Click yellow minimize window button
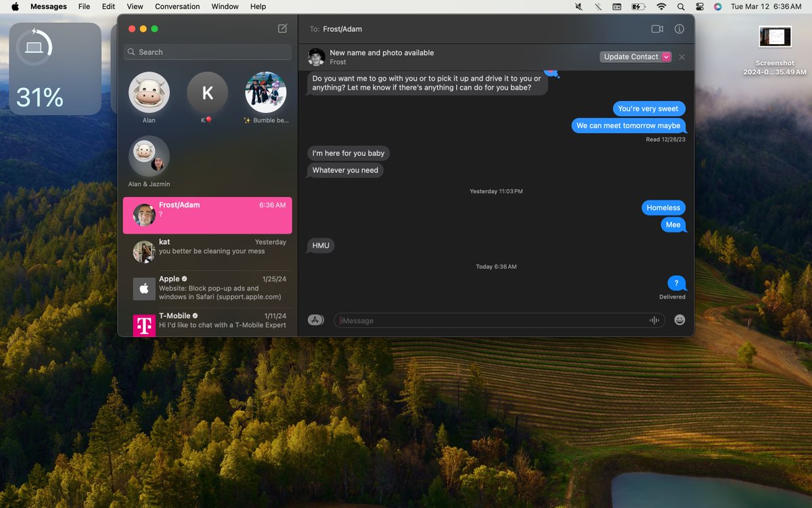The width and height of the screenshot is (812, 508). coord(143,29)
